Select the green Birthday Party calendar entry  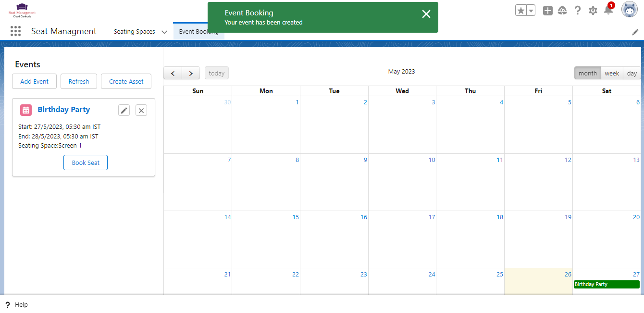tap(607, 284)
